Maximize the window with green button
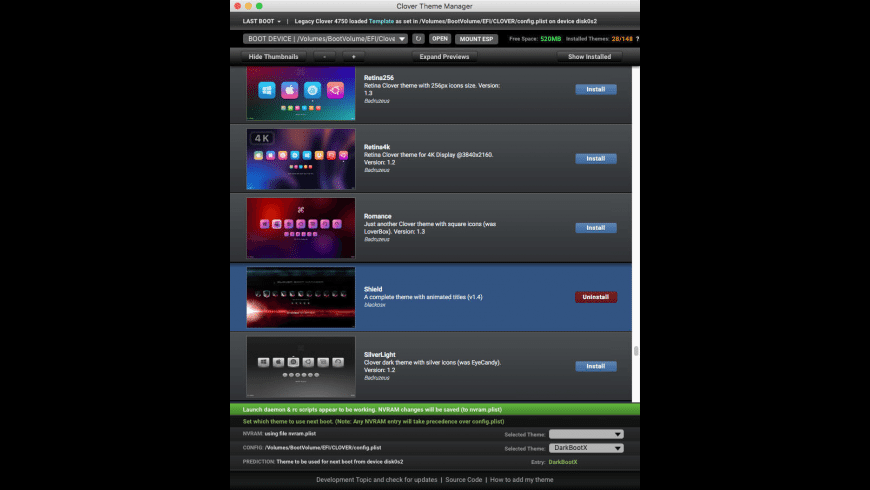Viewport: 870px width, 490px height. coord(259,6)
